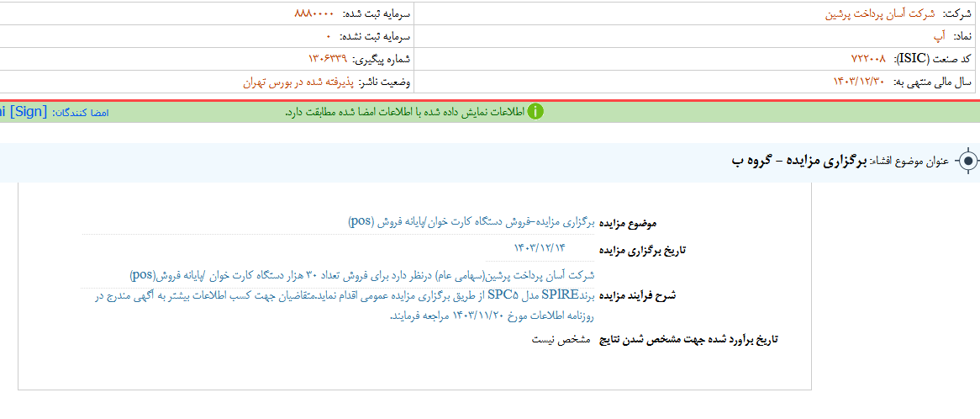This screenshot has height=419, width=980.
Task: Select company name شرکت آسان پرداخت پرشین
Action: (x=881, y=13)
